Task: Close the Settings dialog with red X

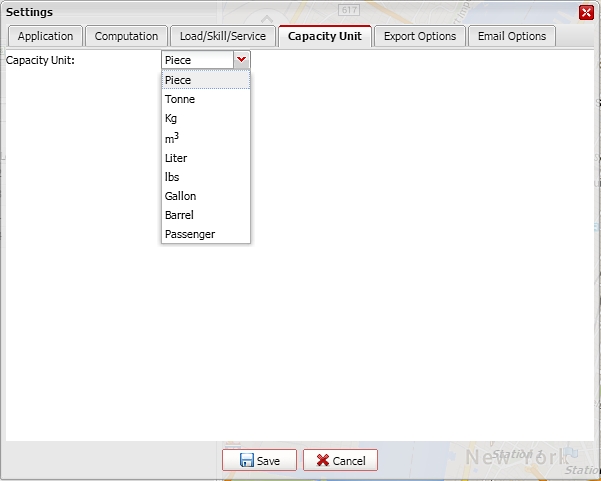Action: 586,12
